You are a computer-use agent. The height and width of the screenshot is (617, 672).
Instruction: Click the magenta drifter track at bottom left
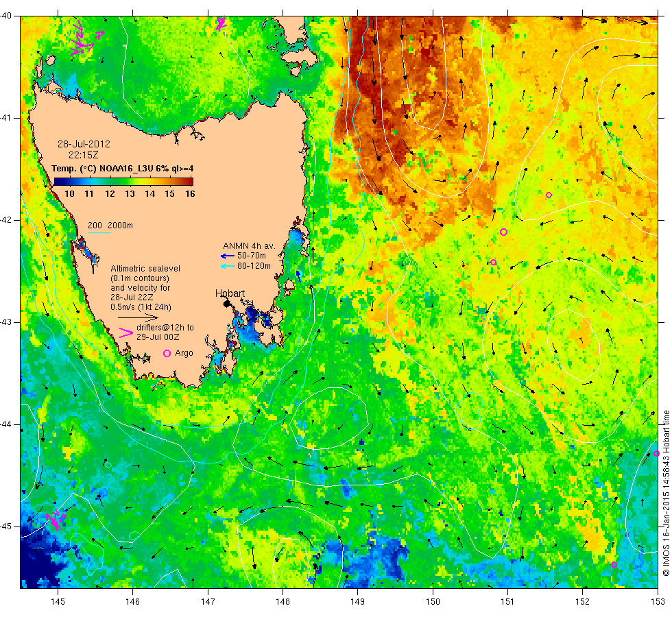pyautogui.click(x=56, y=519)
